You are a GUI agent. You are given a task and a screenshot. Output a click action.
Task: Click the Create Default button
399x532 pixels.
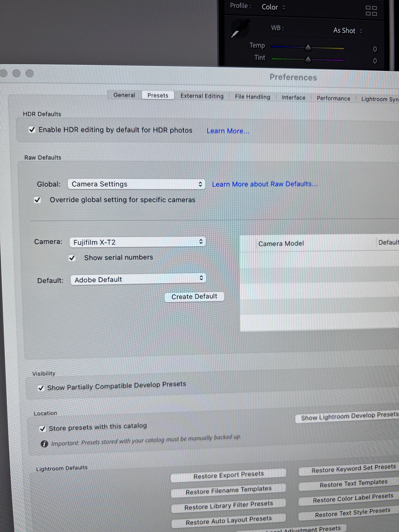[x=194, y=296]
